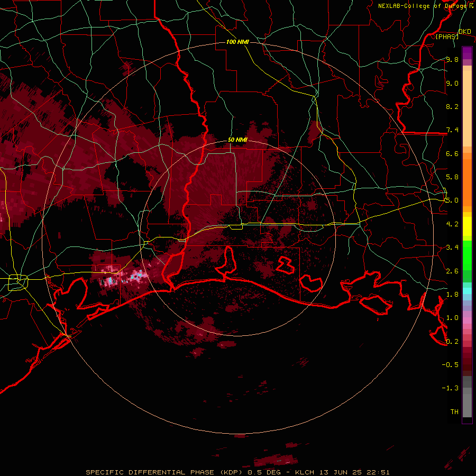Screen dimensions: 476x476
Task: Click the 9.8 value on the color scale
Action: click(452, 59)
